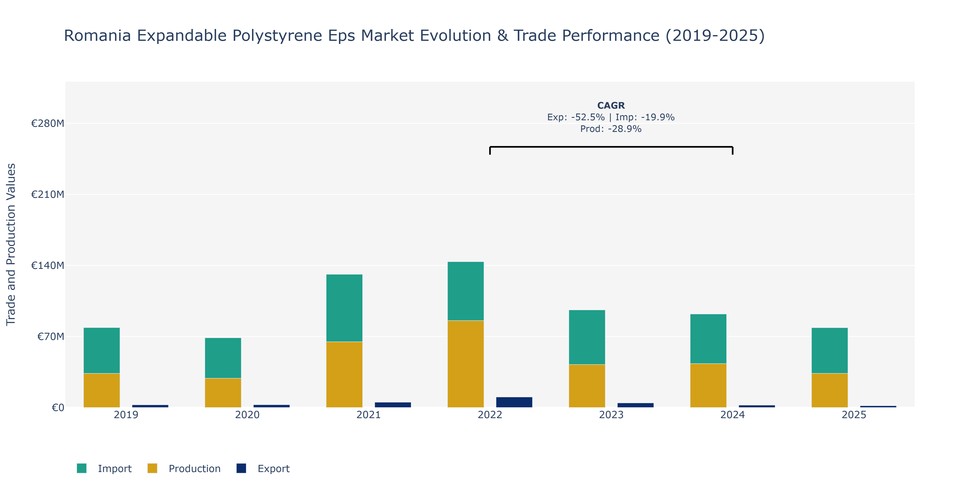Click the 2023 Export bar

[x=635, y=405]
